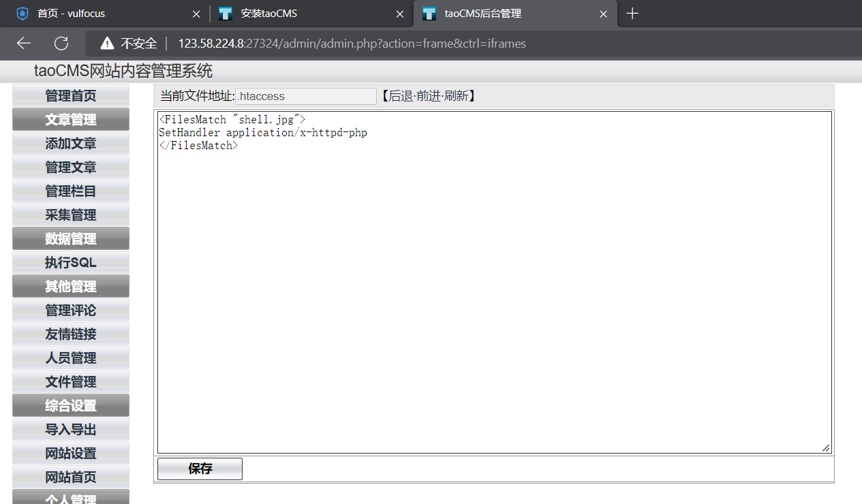Switch to the 安装taoCMS tab
Screen dimensions: 862x504
(311, 14)
